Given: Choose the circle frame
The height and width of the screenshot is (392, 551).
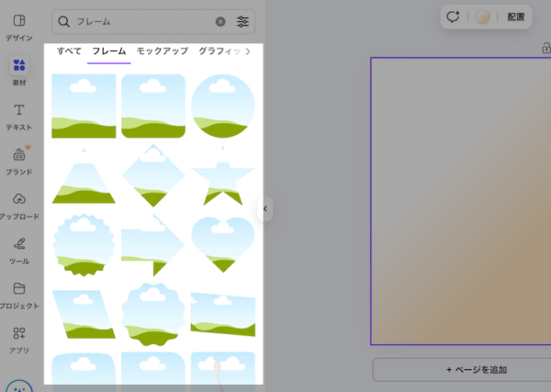Looking at the screenshot, I should coord(223,106).
